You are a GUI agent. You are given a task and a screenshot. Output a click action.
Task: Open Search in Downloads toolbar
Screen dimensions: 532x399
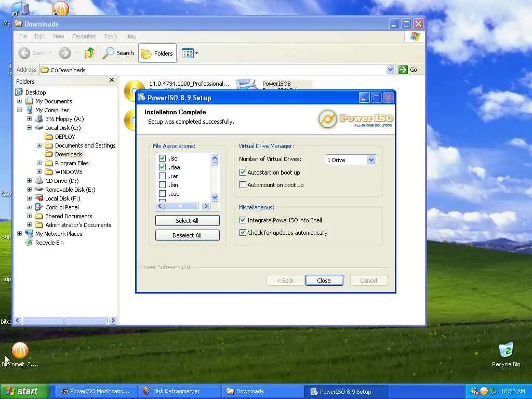pyautogui.click(x=118, y=53)
